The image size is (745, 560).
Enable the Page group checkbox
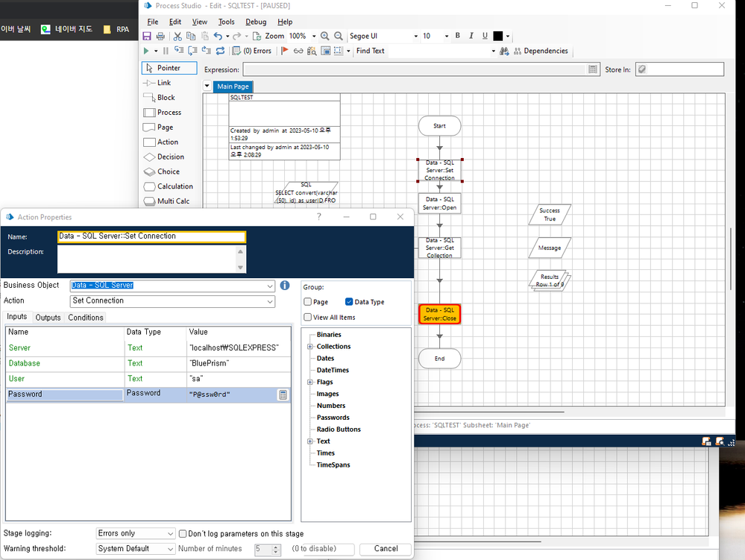308,302
